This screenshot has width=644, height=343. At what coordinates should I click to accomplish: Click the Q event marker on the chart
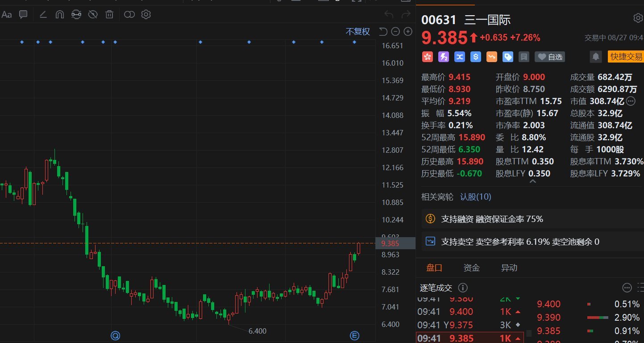[116, 336]
